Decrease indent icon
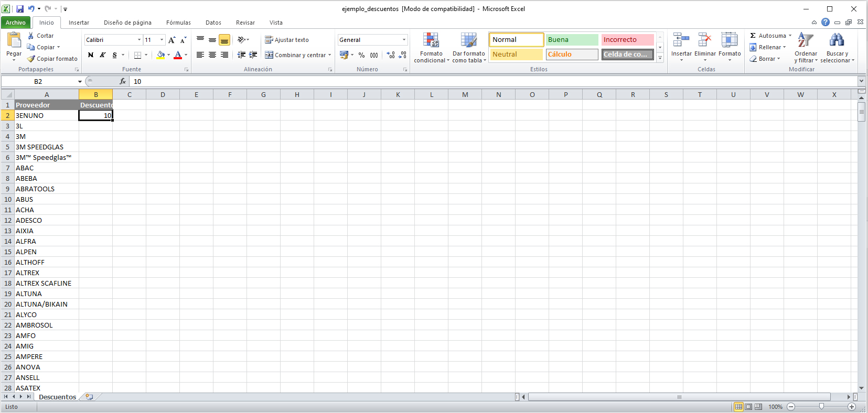This screenshot has width=868, height=413. 241,55
